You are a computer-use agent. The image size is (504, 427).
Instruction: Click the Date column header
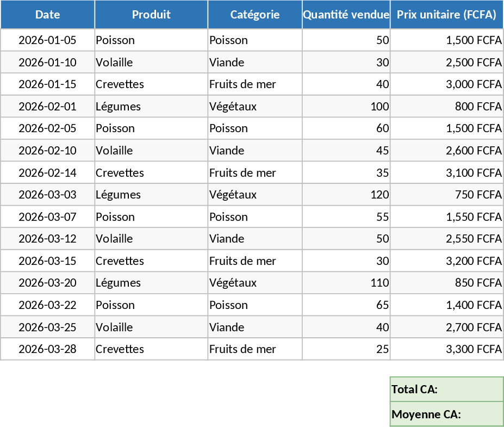click(48, 15)
